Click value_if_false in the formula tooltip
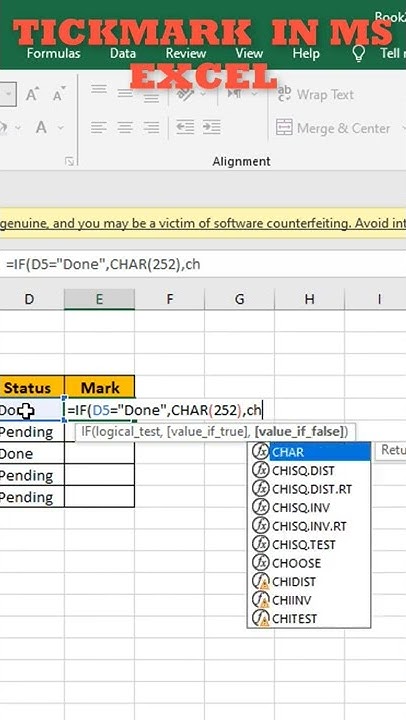This screenshot has width=406, height=720. 300,432
